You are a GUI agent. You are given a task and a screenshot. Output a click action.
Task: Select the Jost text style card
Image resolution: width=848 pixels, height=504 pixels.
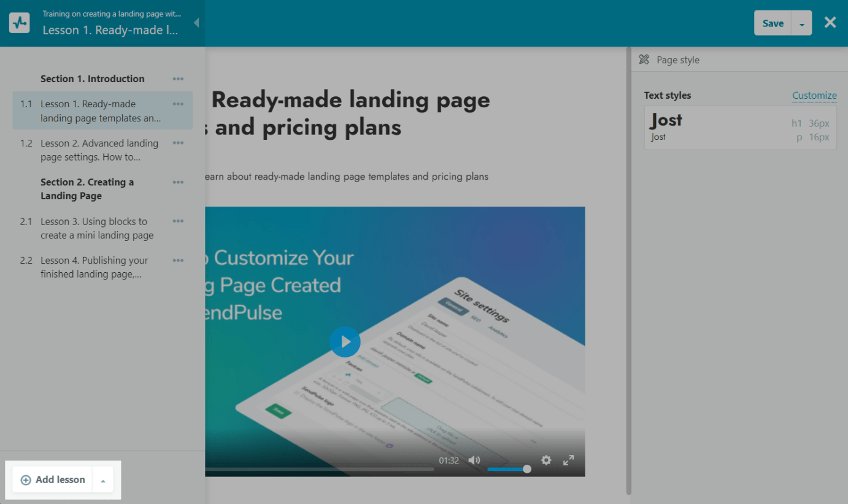[x=740, y=127]
